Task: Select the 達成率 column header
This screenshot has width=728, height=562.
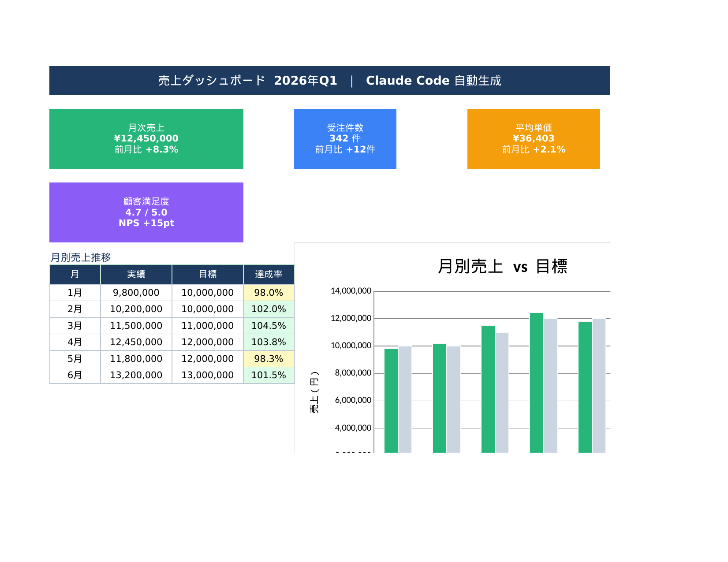Action: pyautogui.click(x=269, y=274)
